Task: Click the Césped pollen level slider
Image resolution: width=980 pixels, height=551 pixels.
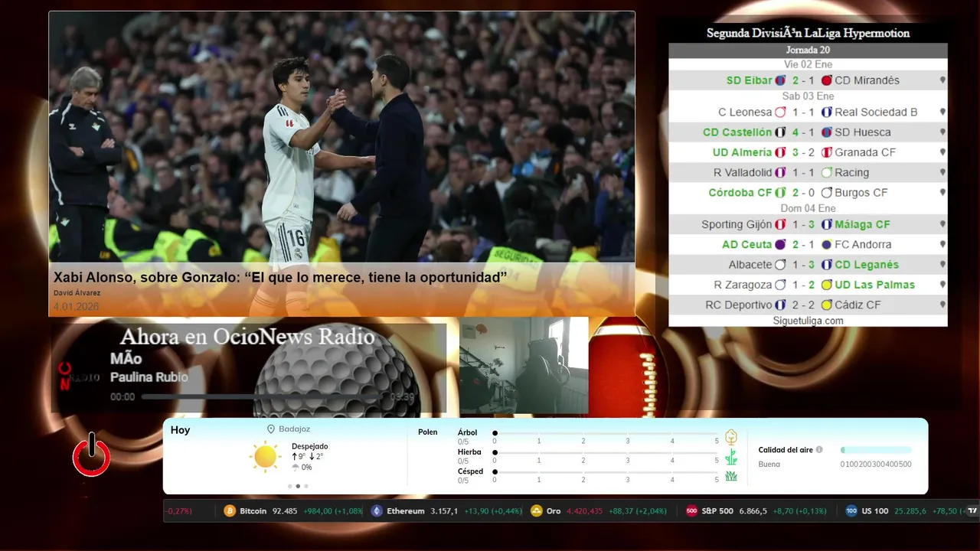Action: pyautogui.click(x=606, y=472)
